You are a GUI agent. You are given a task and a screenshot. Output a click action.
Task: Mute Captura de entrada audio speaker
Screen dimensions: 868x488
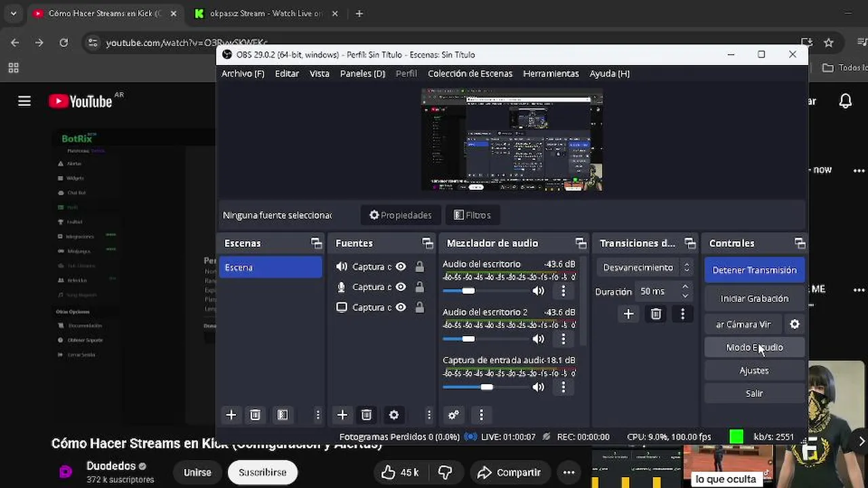538,387
